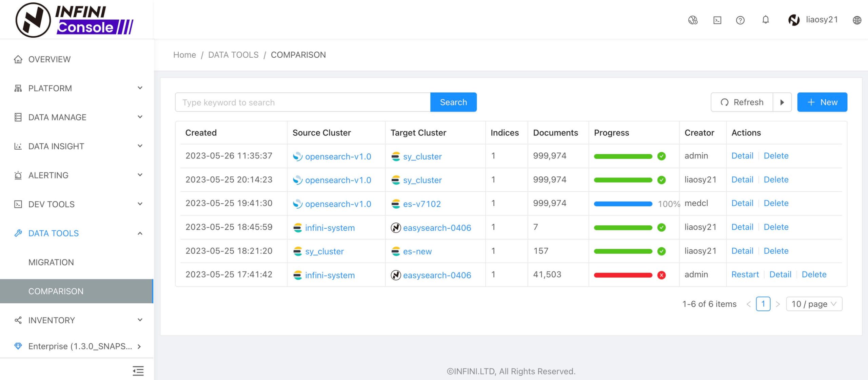Expand the INVENTORY menu chevron
Image resolution: width=868 pixels, height=380 pixels.
click(140, 320)
